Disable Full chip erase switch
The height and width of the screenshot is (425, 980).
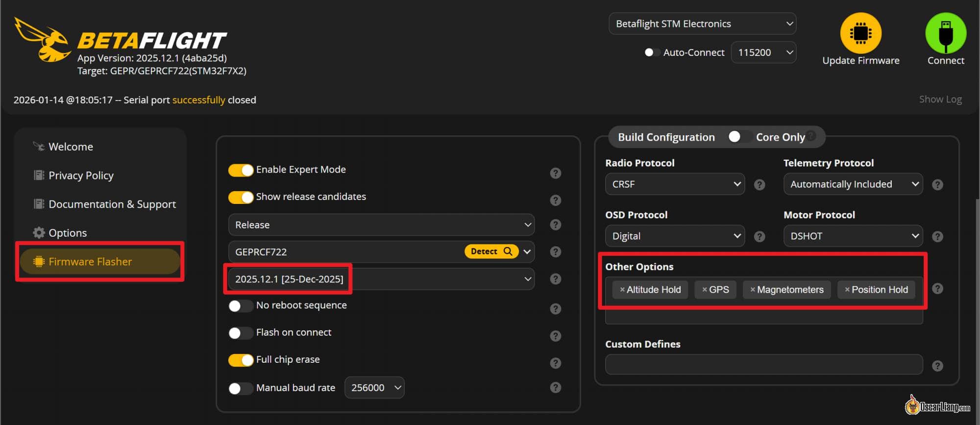tap(241, 360)
